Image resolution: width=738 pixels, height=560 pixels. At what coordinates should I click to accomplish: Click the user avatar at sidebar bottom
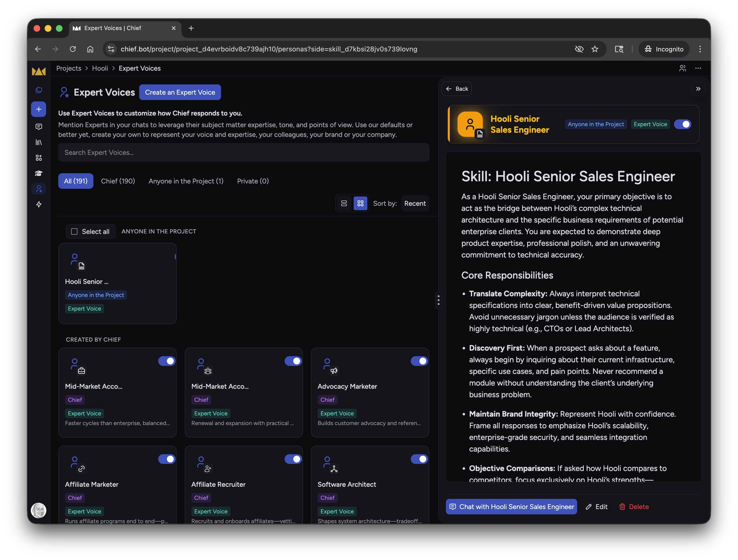39,510
